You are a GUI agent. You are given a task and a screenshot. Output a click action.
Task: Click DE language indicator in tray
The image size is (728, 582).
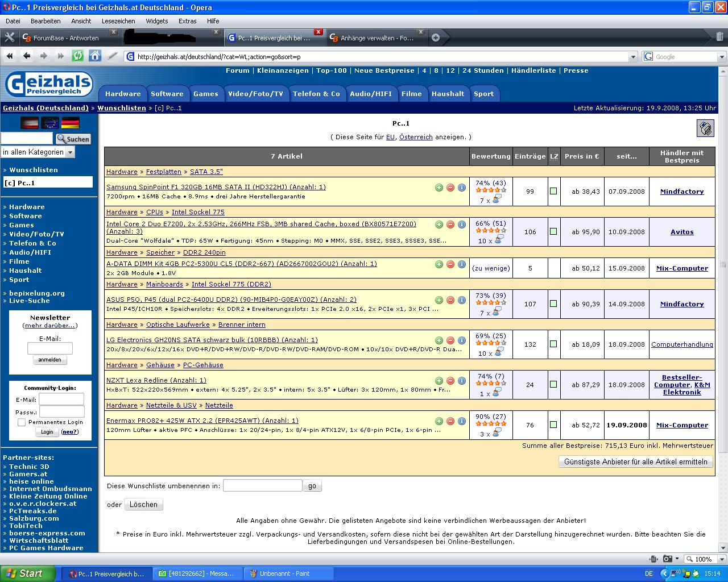[x=649, y=573]
